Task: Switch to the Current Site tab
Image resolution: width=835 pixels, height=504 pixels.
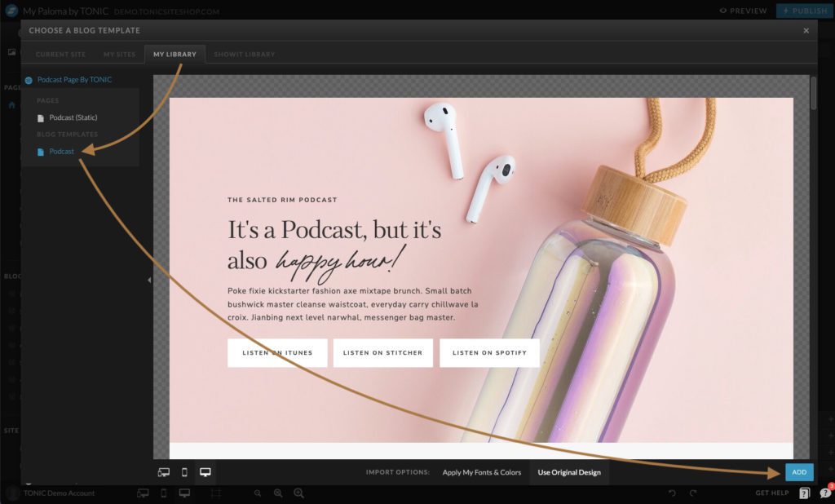Action: click(60, 54)
